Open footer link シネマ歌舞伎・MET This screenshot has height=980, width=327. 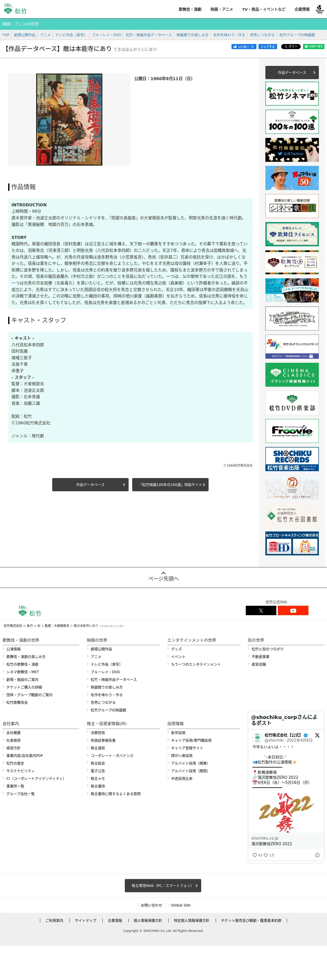point(22,672)
